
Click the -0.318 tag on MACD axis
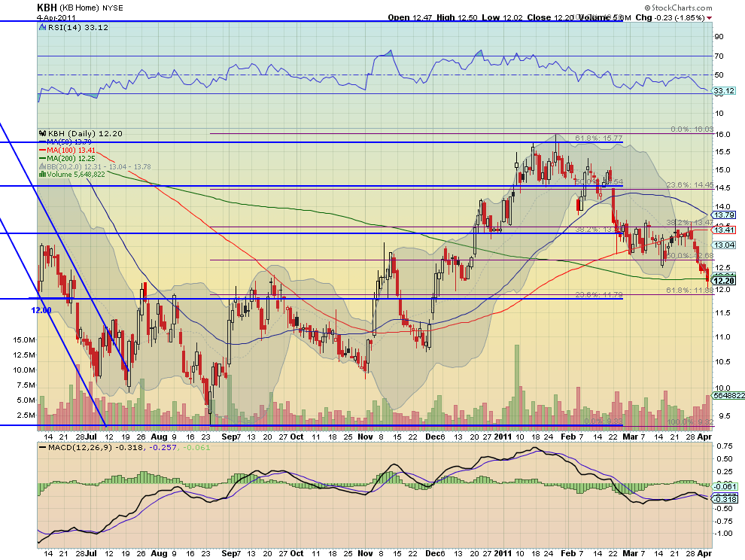[x=725, y=500]
